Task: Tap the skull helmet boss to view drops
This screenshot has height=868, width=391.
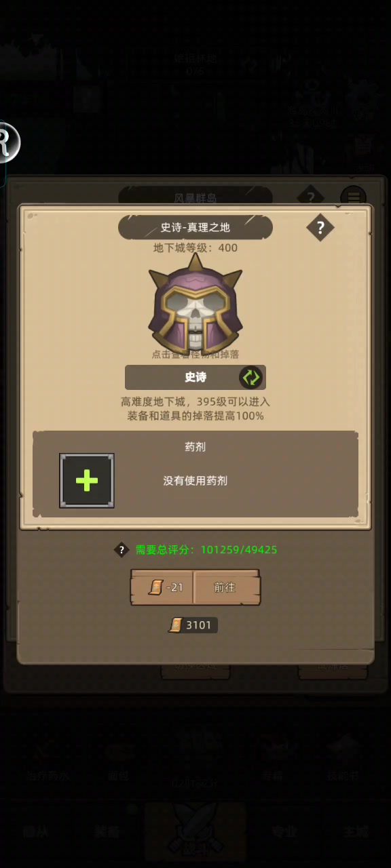Action: pos(195,304)
